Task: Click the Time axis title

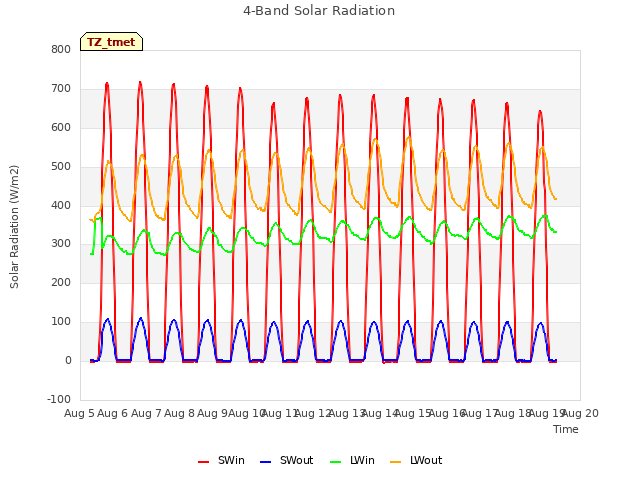Action: [566, 429]
